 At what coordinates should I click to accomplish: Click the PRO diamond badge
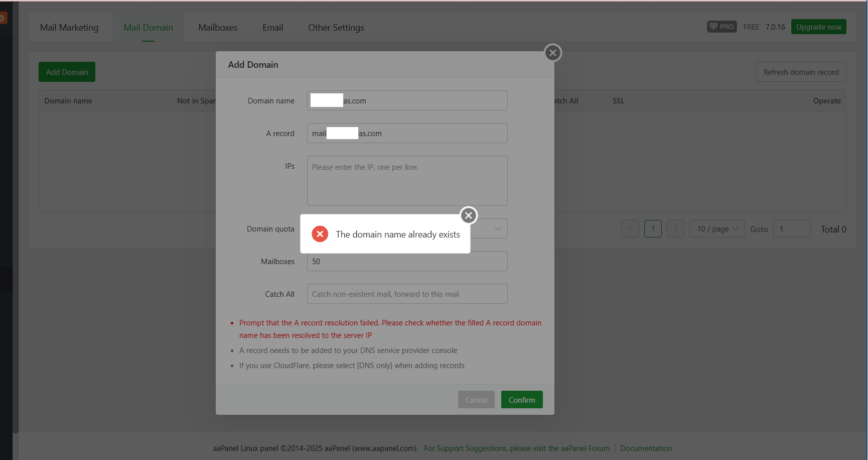pos(722,27)
